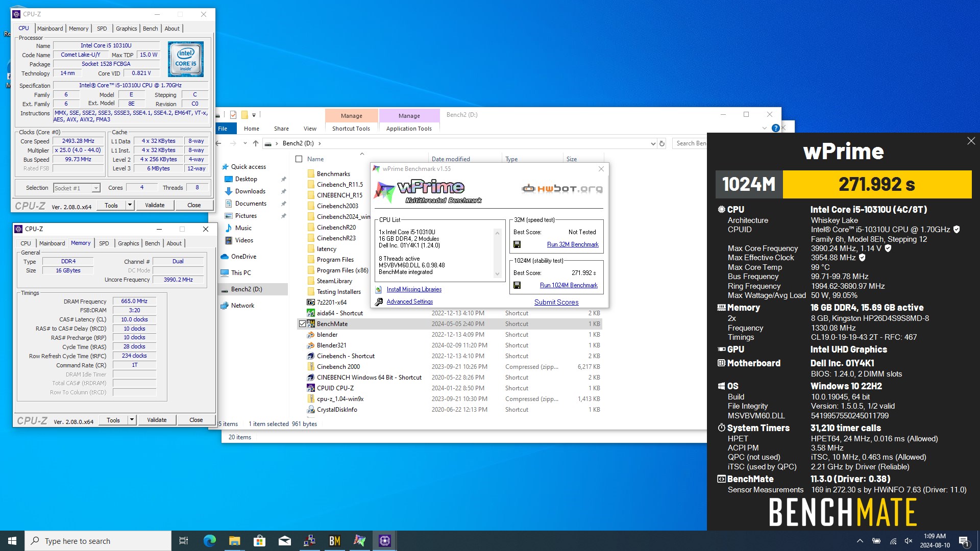Open the address bar history dropdown

pyautogui.click(x=653, y=143)
